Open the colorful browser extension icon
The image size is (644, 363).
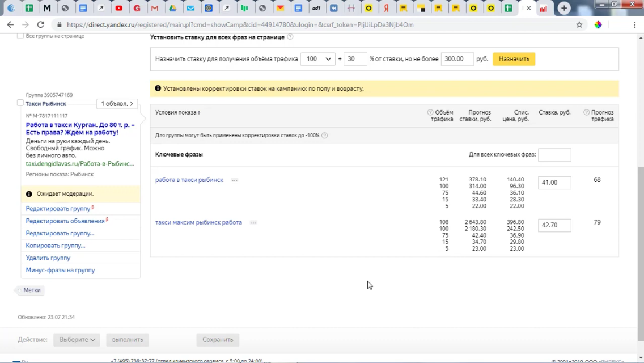coord(598,24)
